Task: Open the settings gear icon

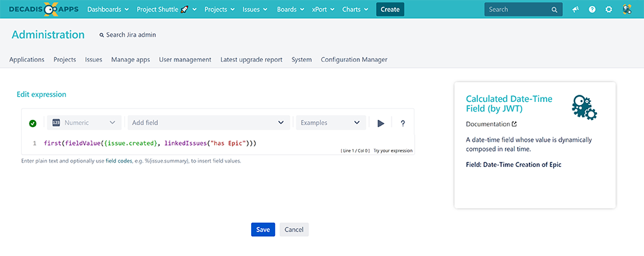Action: [609, 10]
